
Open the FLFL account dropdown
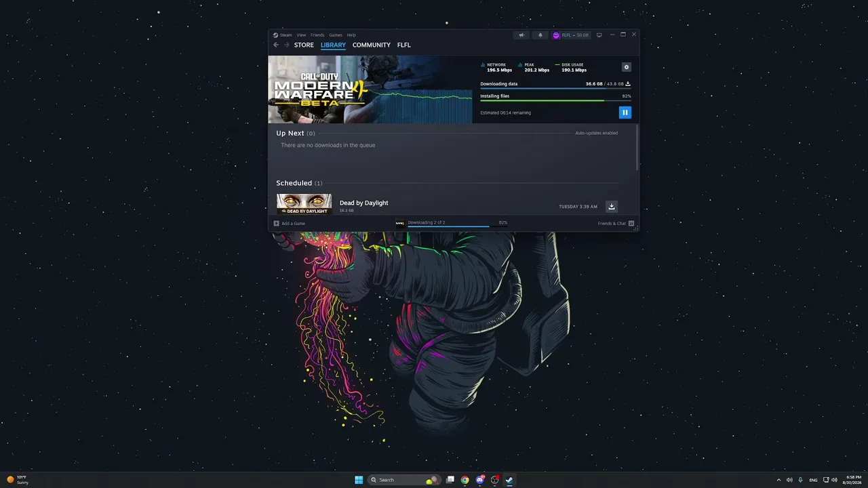click(571, 35)
